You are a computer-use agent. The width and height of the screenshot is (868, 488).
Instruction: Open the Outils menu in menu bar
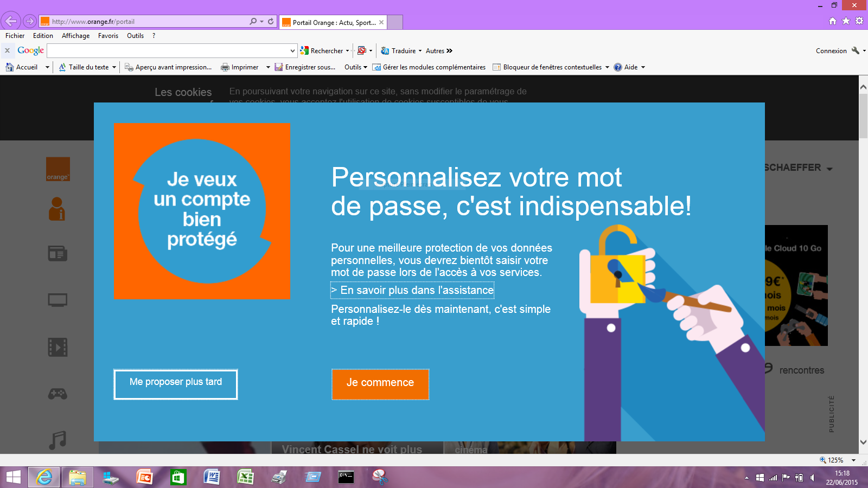135,36
